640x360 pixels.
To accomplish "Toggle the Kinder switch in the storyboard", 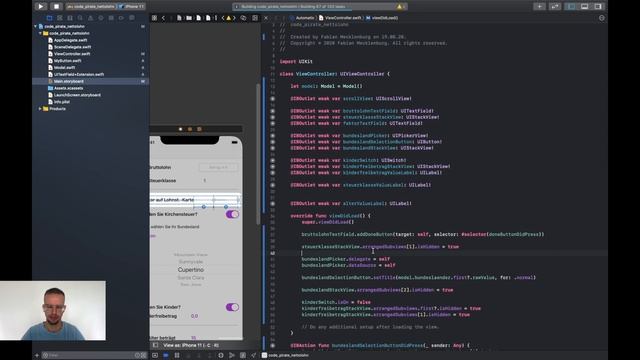I will [x=232, y=307].
